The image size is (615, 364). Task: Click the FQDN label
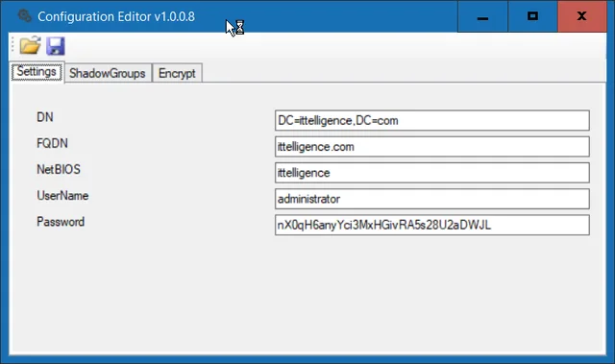[x=52, y=143]
